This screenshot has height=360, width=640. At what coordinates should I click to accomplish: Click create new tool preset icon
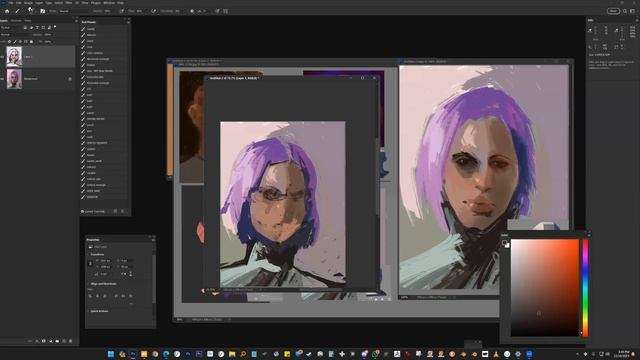(115, 211)
